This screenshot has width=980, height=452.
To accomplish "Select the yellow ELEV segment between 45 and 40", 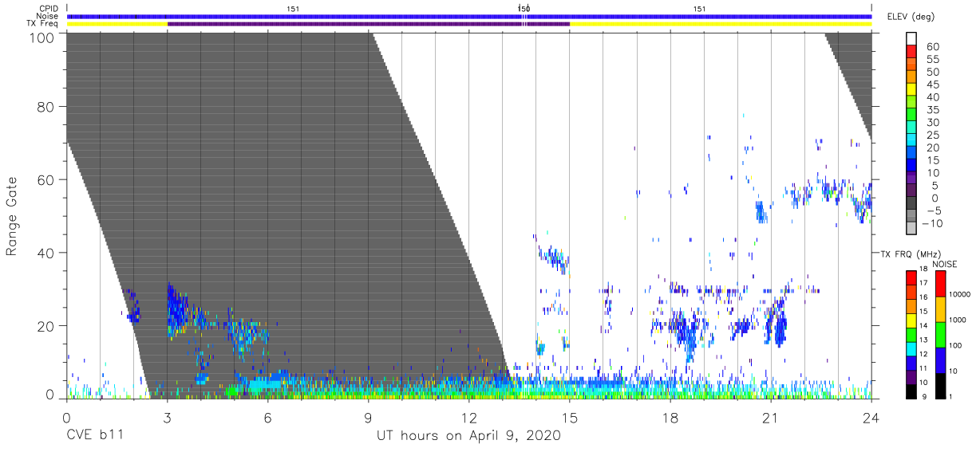I will pos(912,91).
